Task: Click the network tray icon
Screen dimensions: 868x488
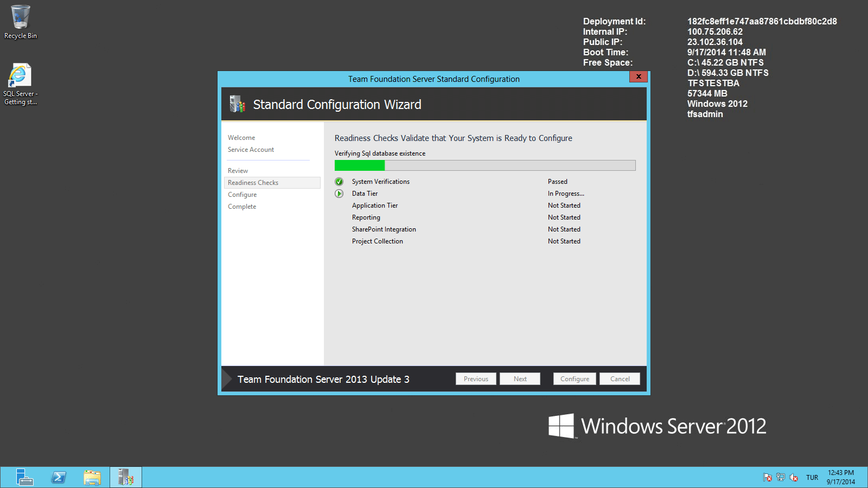Action: (x=781, y=478)
